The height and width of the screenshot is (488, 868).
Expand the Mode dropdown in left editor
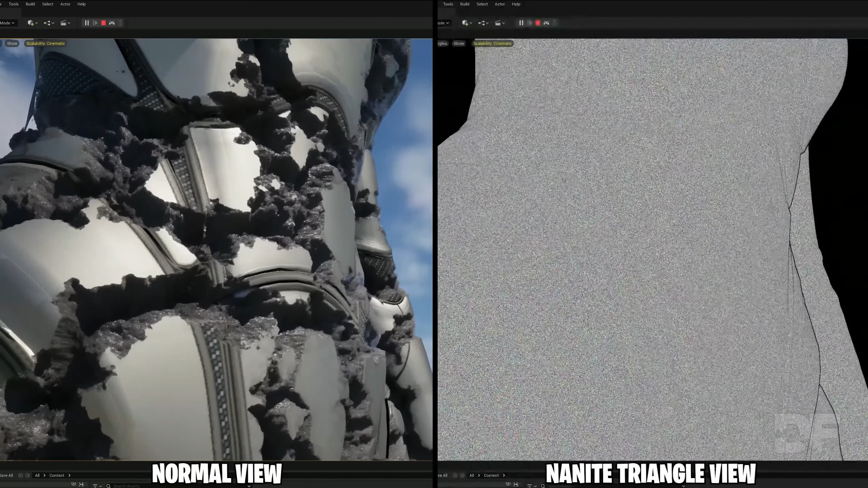tap(7, 23)
